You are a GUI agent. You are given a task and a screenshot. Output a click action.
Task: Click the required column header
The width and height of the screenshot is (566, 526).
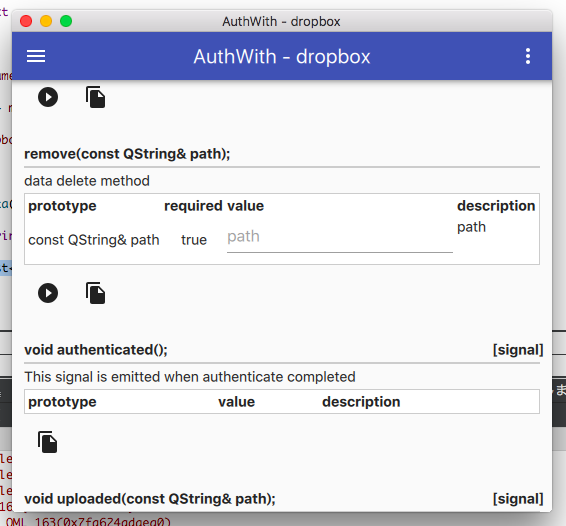point(193,206)
